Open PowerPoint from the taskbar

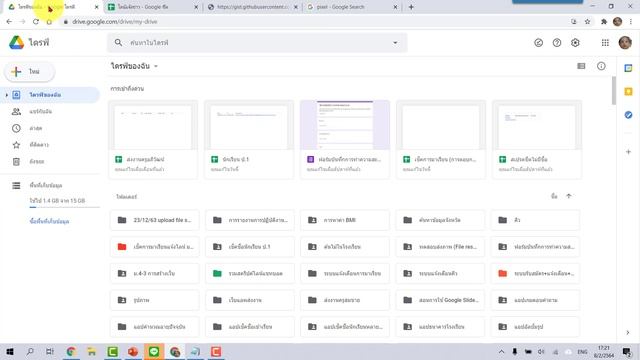tap(133, 351)
